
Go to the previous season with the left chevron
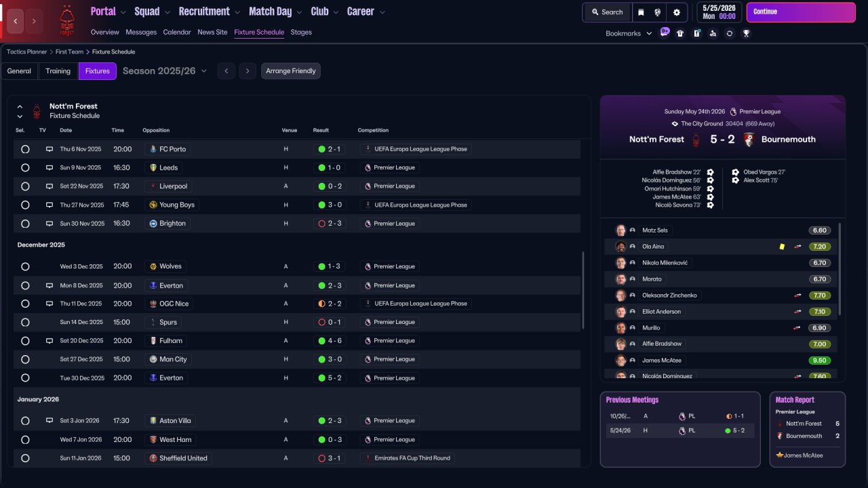[226, 71]
